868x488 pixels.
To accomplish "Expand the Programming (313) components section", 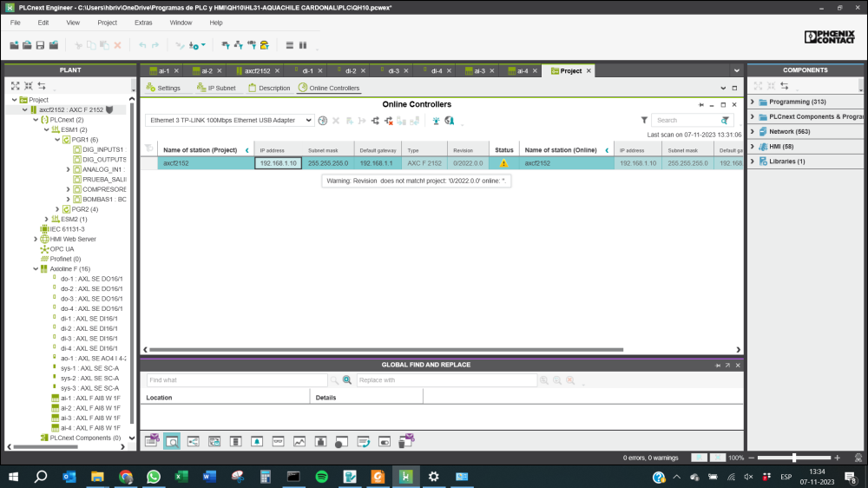I will (x=753, y=102).
